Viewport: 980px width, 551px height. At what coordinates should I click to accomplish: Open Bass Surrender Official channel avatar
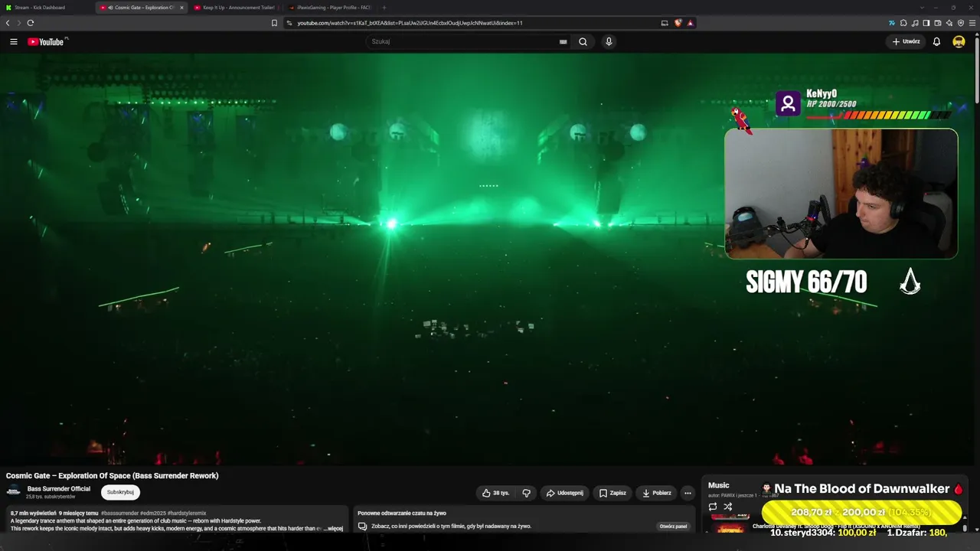pos(14,492)
